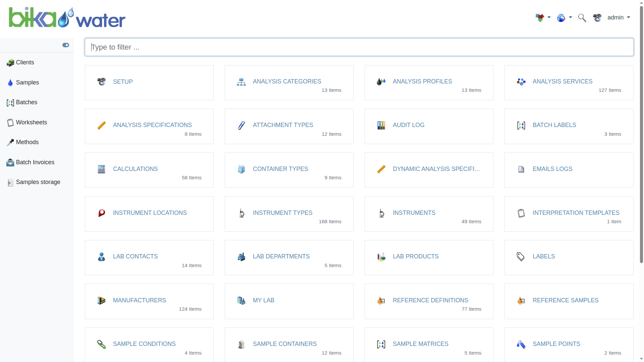Click the magnifying glass search icon
The image size is (644, 362).
pos(582,18)
